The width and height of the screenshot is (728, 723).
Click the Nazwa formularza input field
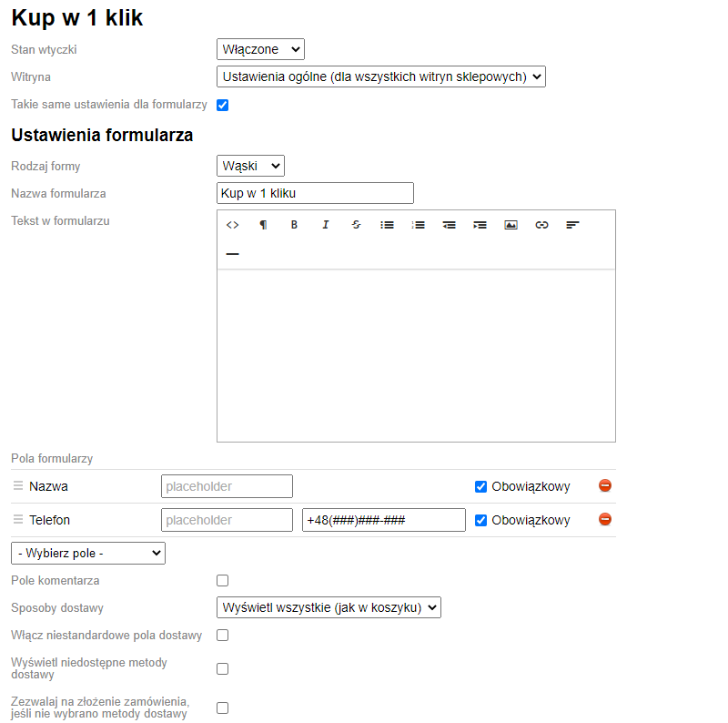pyautogui.click(x=315, y=193)
